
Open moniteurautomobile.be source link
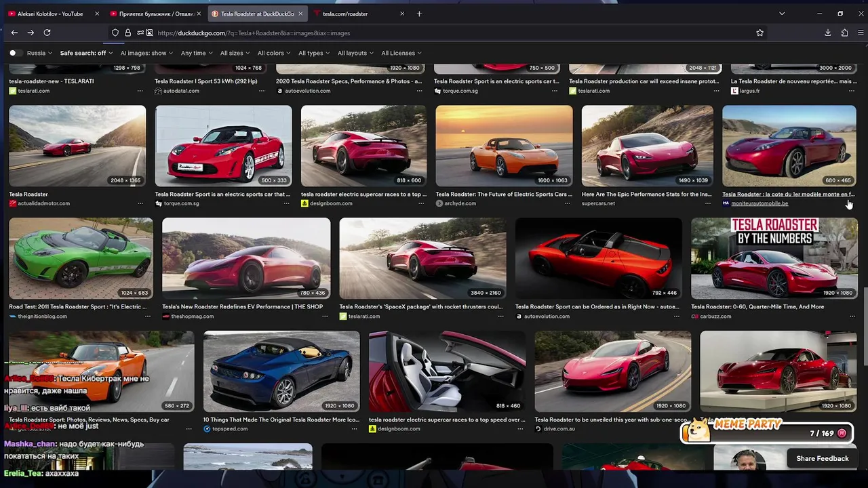click(759, 203)
